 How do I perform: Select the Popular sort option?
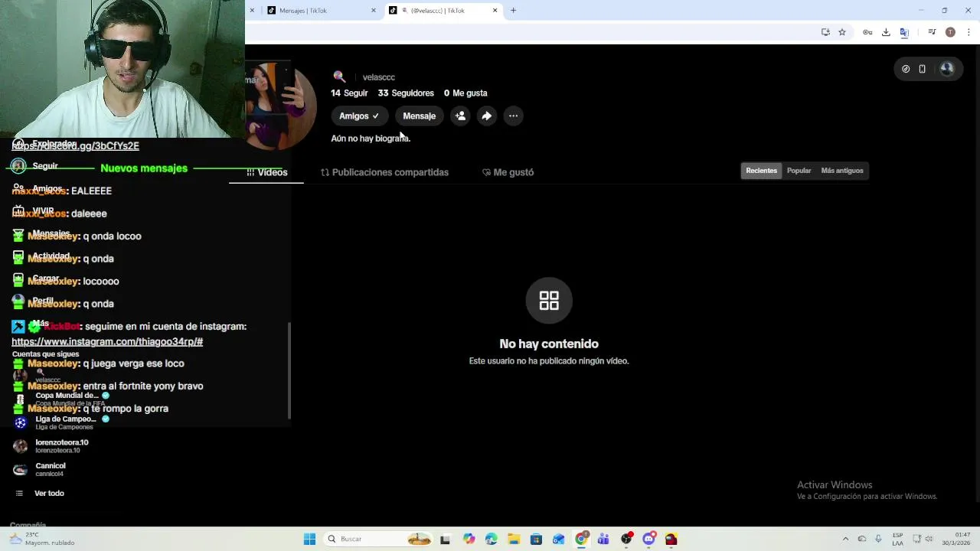pos(799,171)
